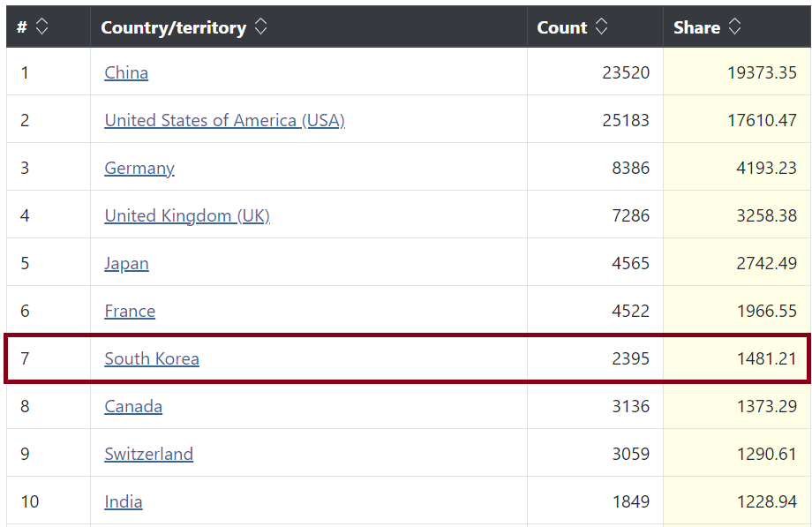Open the Switzerland link
Image resolution: width=812 pixels, height=527 pixels.
pos(148,454)
